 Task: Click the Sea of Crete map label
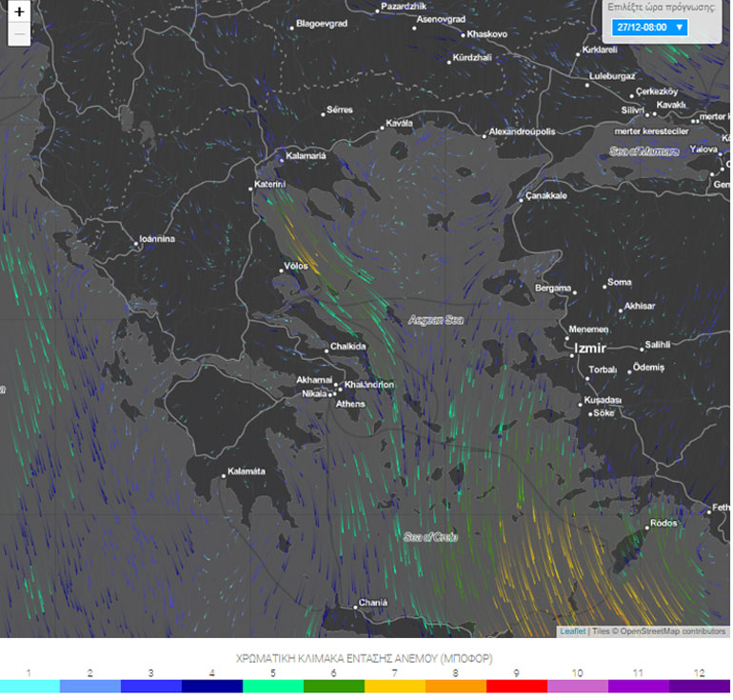pyautogui.click(x=430, y=537)
